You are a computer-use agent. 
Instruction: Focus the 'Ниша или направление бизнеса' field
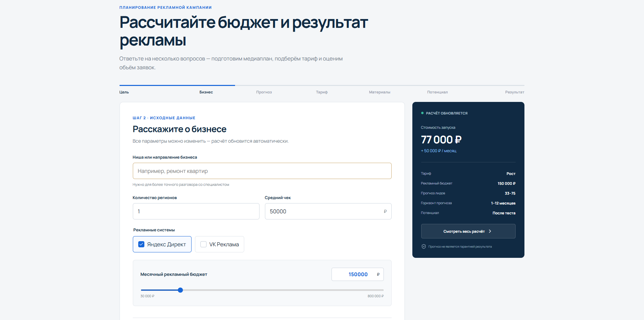pyautogui.click(x=262, y=171)
